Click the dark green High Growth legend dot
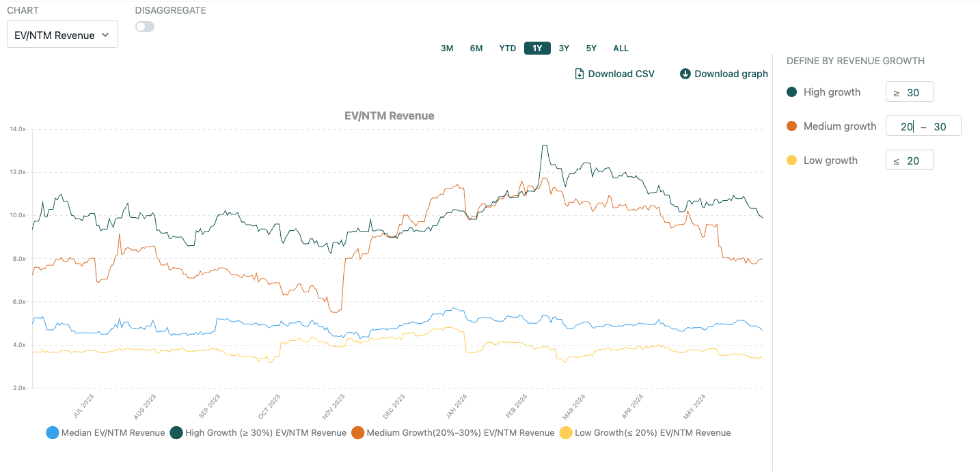 [x=176, y=432]
